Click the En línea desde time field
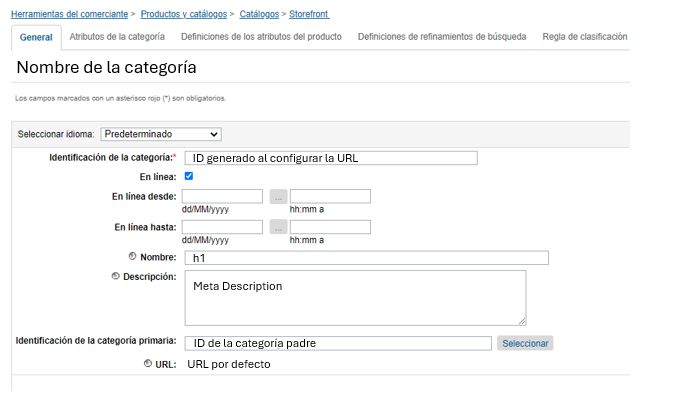698x395 pixels. [330, 196]
